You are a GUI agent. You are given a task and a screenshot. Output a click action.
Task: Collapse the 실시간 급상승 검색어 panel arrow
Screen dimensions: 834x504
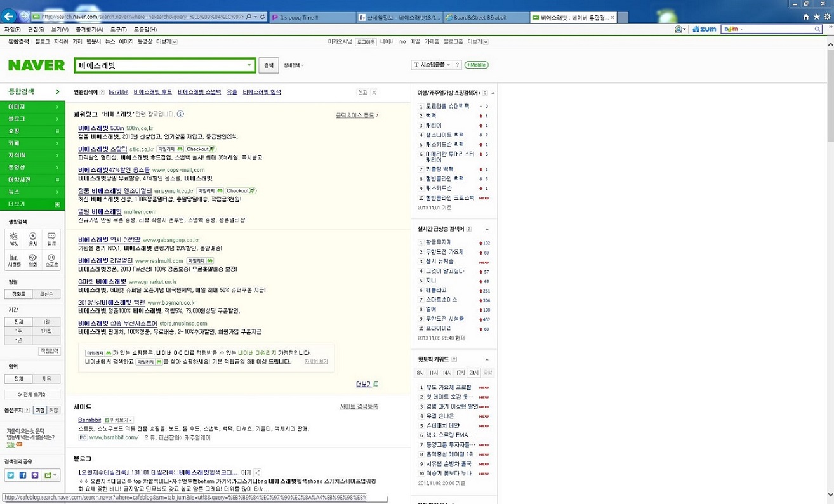[487, 229]
